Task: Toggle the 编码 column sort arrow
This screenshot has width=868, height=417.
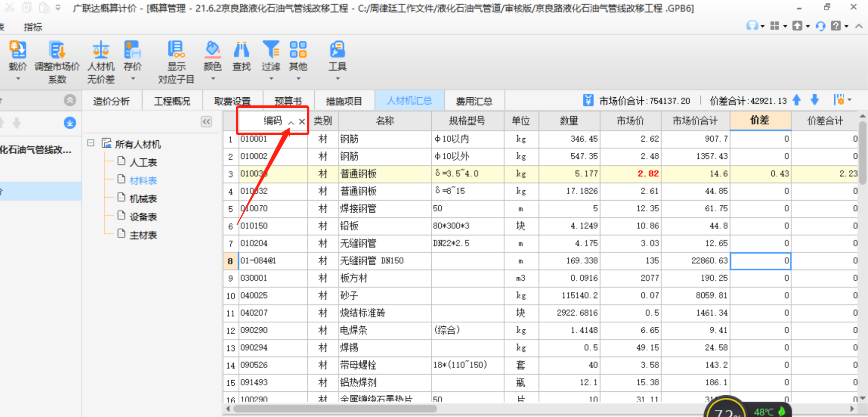Action: click(x=291, y=122)
